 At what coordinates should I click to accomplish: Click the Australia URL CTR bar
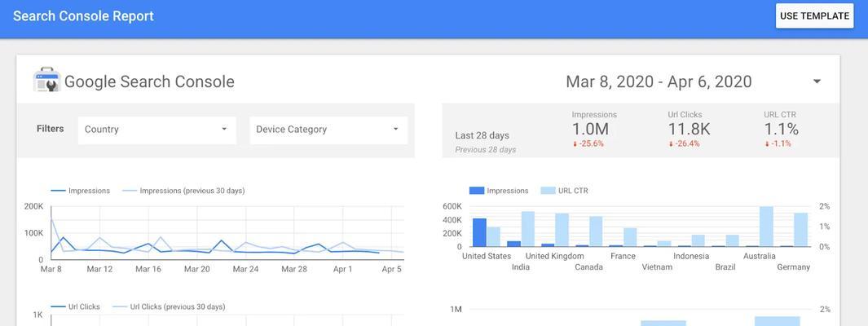click(766, 227)
